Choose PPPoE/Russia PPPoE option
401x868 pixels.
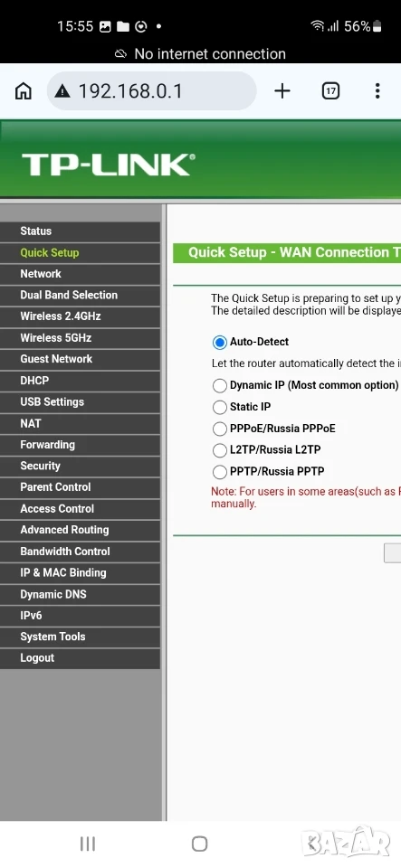[220, 429]
